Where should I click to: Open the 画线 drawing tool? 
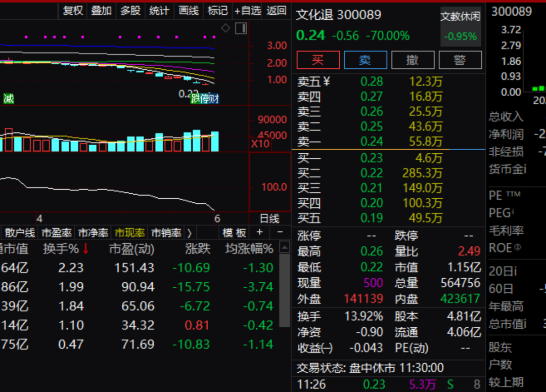pos(188,11)
